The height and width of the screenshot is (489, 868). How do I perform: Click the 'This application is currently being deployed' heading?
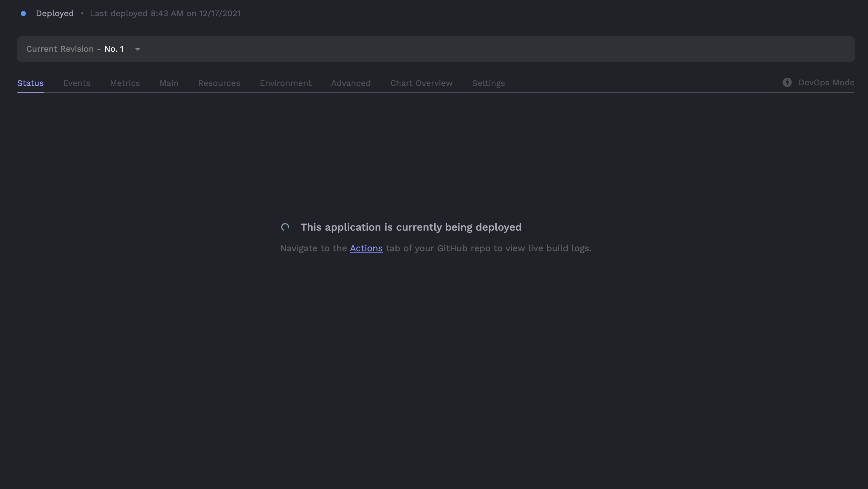[x=411, y=227]
